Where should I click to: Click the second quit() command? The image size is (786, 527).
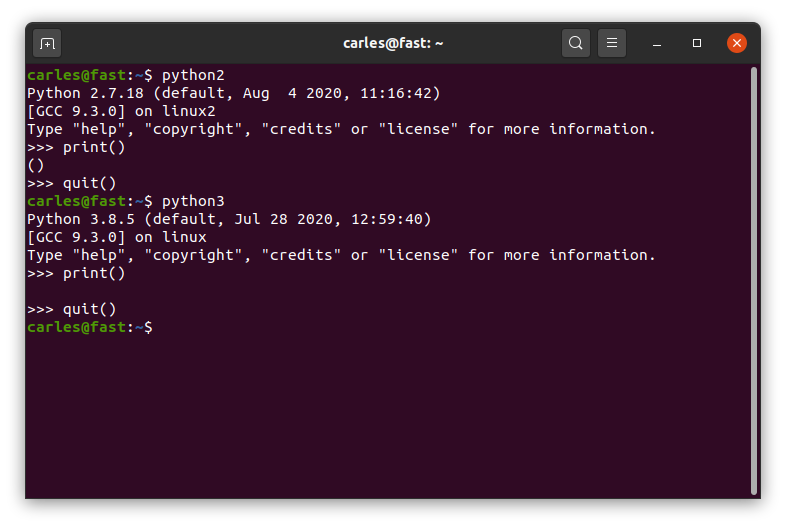click(x=89, y=309)
